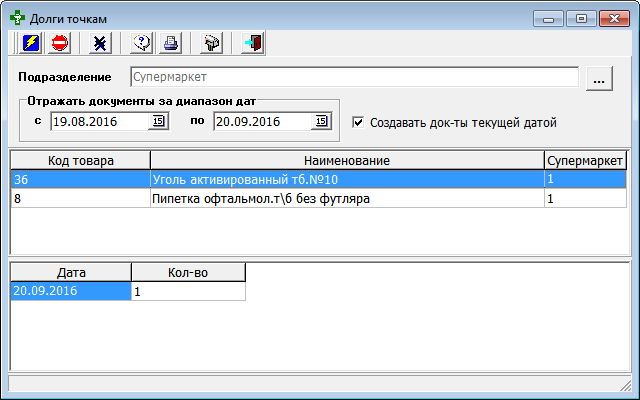Click the red stop sign icon
Image resolution: width=640 pixels, height=400 pixels.
tap(60, 43)
